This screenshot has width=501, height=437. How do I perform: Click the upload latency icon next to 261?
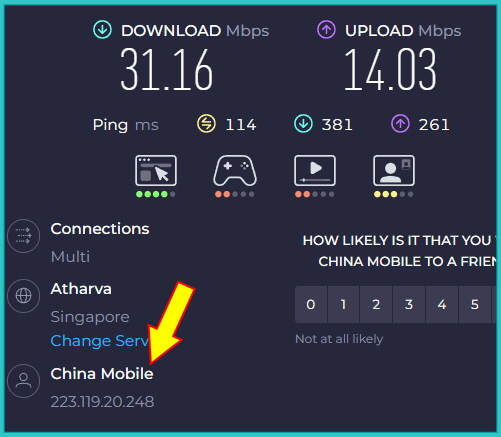point(400,124)
